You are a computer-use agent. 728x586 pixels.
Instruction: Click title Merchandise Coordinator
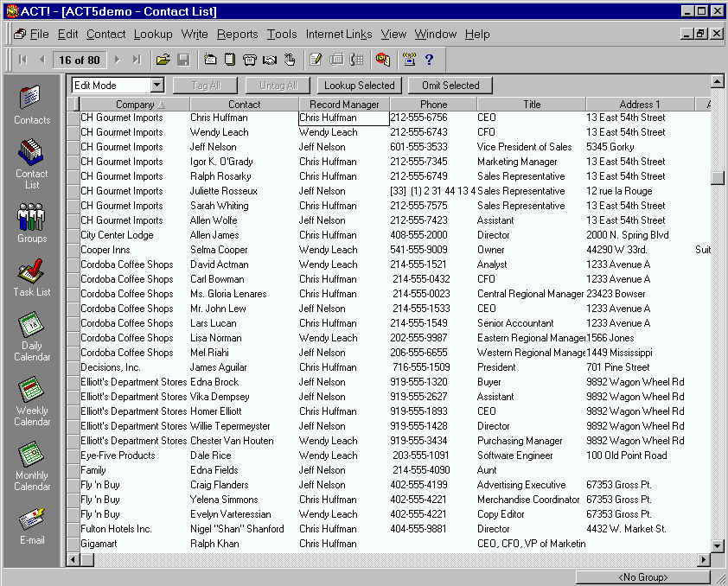click(528, 500)
